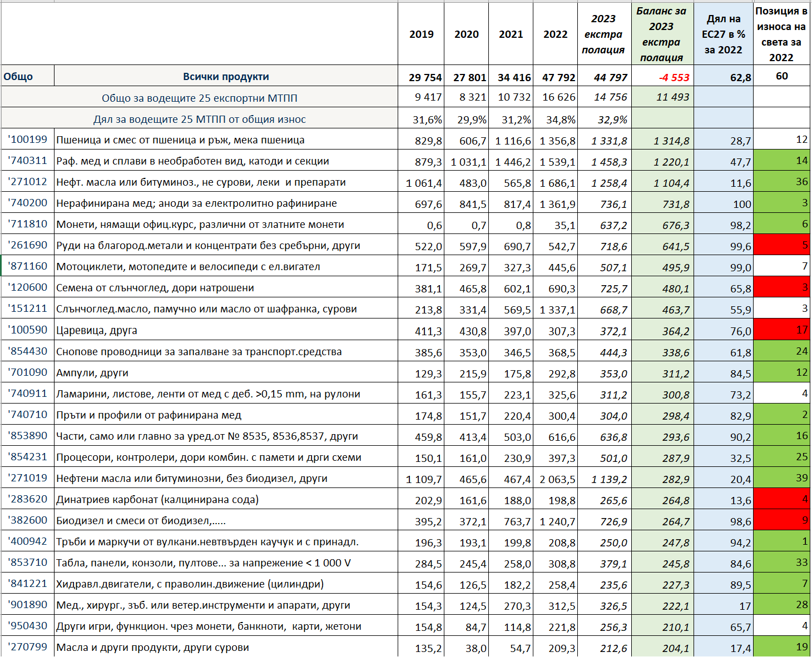Select the red position cell in Царевица row

[781, 330]
